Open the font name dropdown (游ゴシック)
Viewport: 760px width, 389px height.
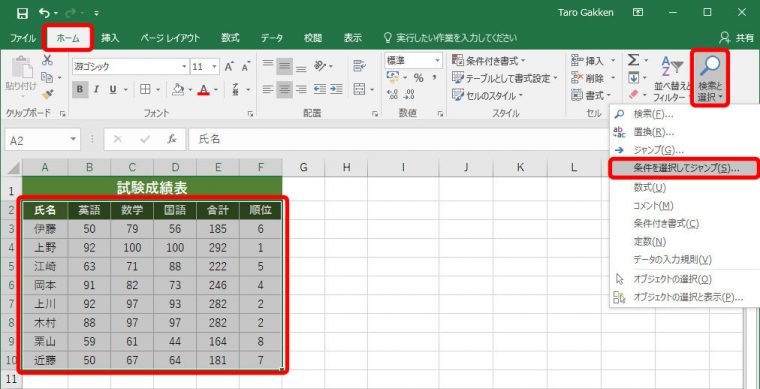pos(184,67)
